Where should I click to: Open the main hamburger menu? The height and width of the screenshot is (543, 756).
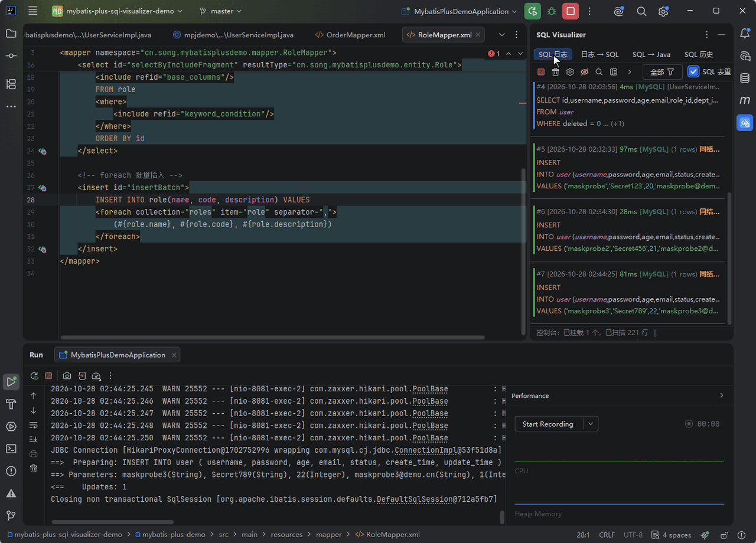(33, 11)
